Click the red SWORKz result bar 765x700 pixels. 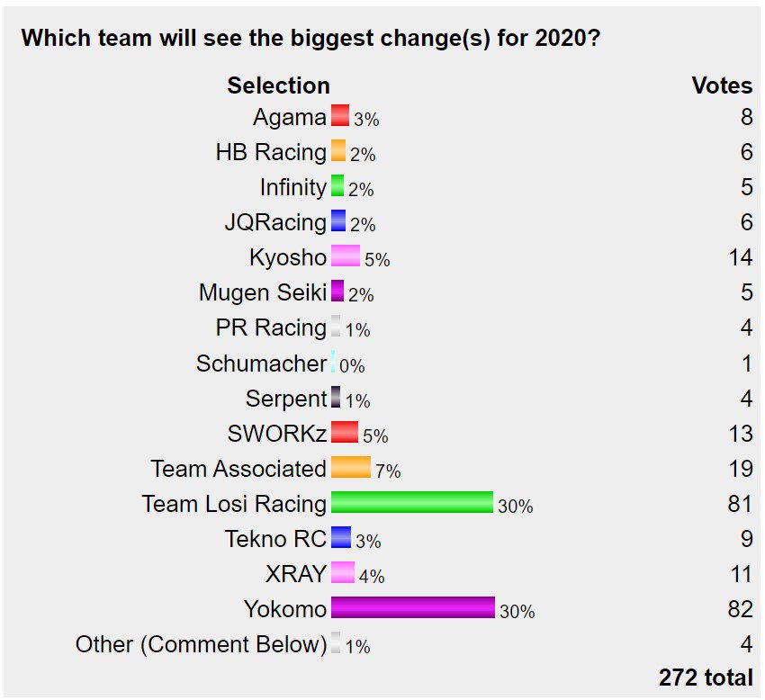click(345, 433)
